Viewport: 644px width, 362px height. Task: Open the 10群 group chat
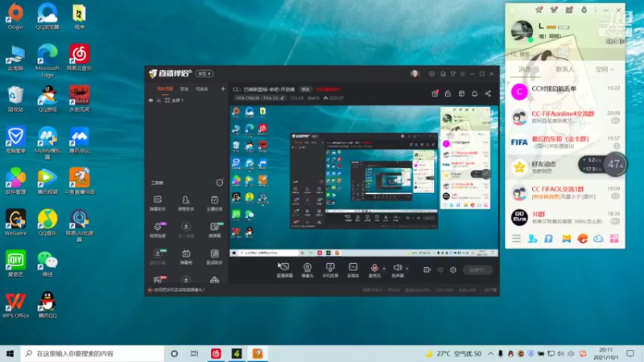pos(565,217)
